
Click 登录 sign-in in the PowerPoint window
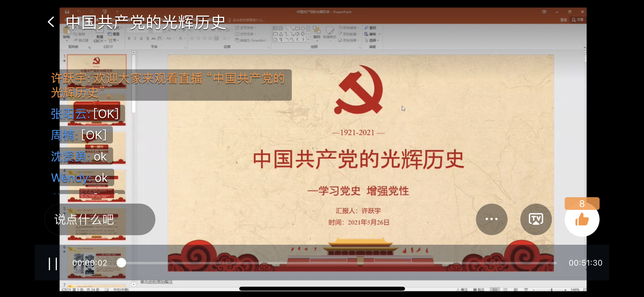pyautogui.click(x=564, y=20)
